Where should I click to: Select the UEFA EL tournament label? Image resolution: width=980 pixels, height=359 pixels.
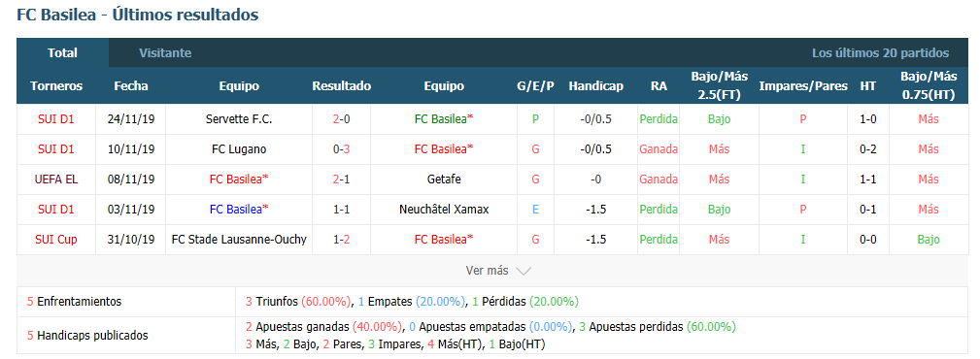pos(56,179)
